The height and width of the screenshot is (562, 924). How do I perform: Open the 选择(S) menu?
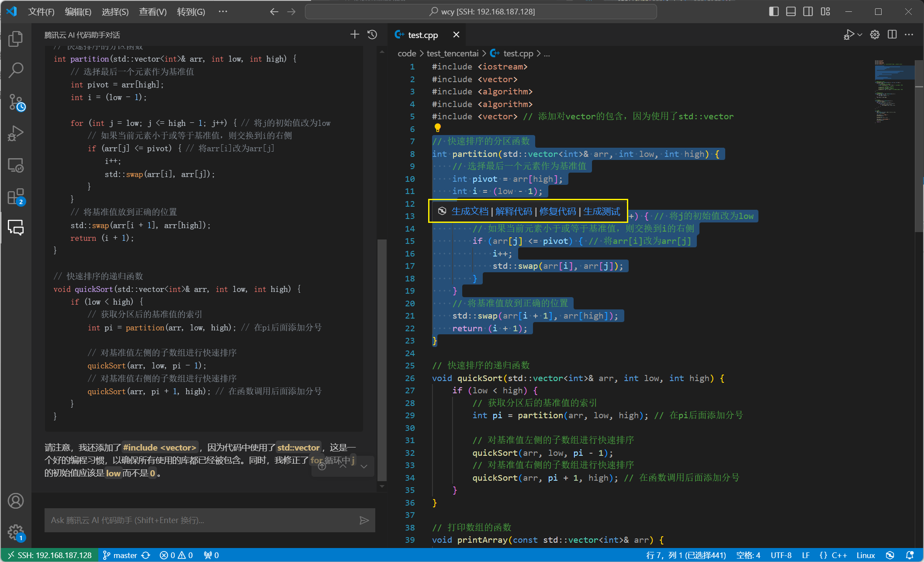(115, 12)
